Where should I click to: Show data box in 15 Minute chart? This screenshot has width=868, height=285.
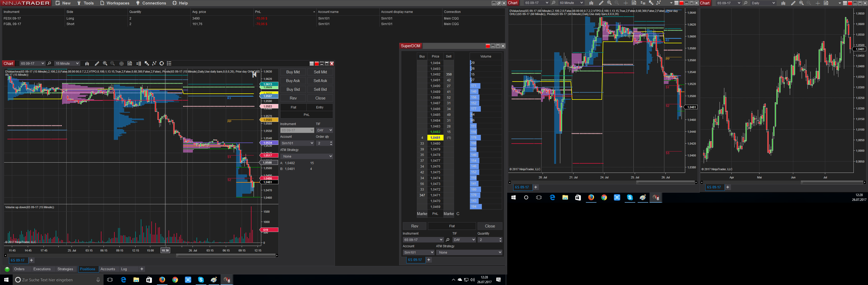point(130,64)
